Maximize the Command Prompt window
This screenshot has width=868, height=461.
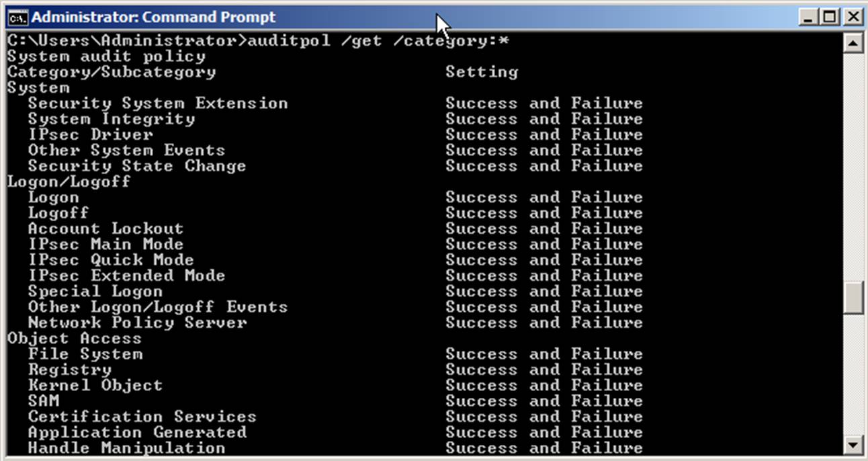(x=831, y=17)
